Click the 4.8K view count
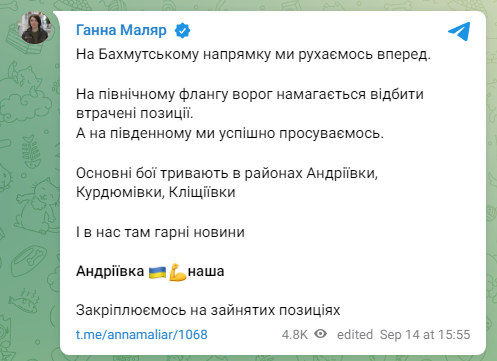The width and height of the screenshot is (497, 361). [x=295, y=334]
